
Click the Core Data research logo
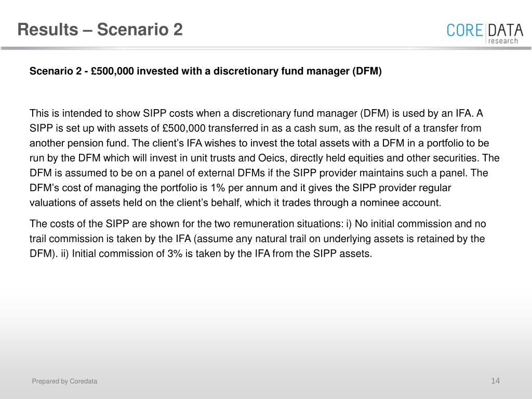click(485, 34)
